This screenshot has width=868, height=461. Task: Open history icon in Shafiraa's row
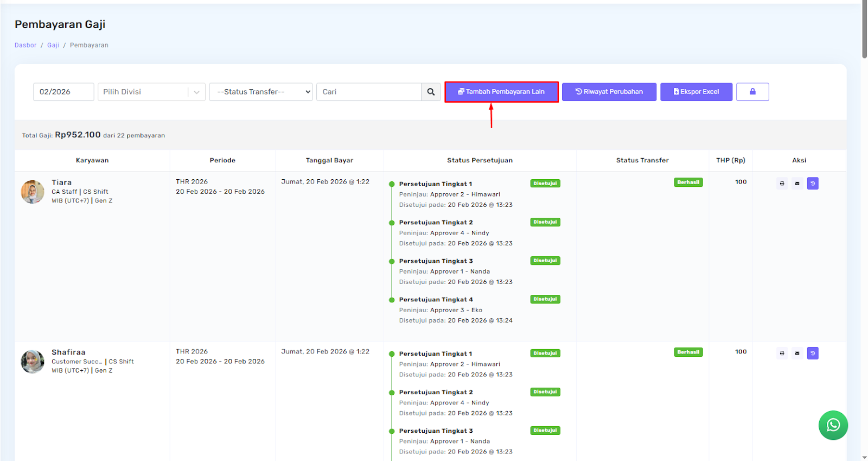pos(812,353)
